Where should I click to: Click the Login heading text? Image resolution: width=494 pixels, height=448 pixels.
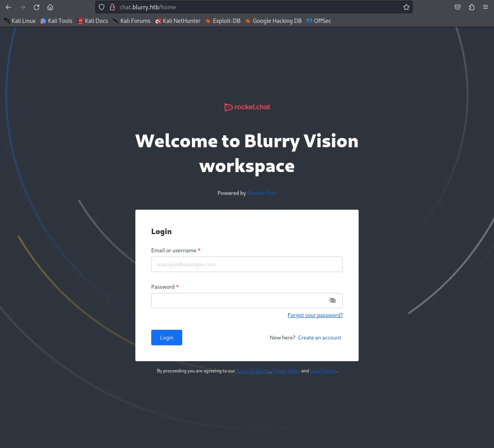tap(161, 231)
